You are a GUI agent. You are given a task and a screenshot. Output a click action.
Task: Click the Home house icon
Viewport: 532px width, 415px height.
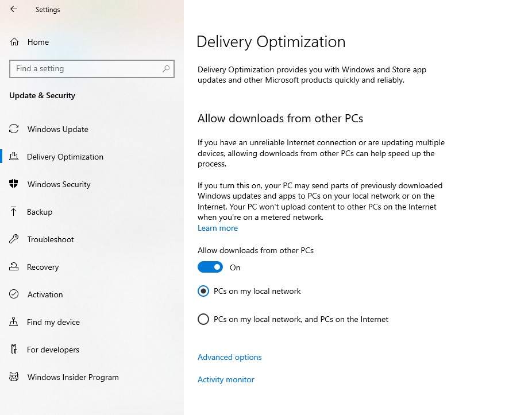[x=14, y=41]
